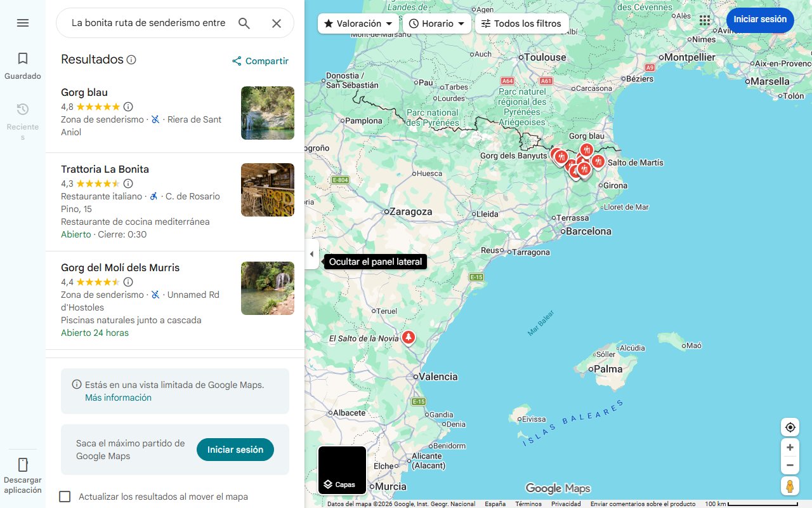
Task: Click the Privacidad footer link
Action: coord(566,504)
